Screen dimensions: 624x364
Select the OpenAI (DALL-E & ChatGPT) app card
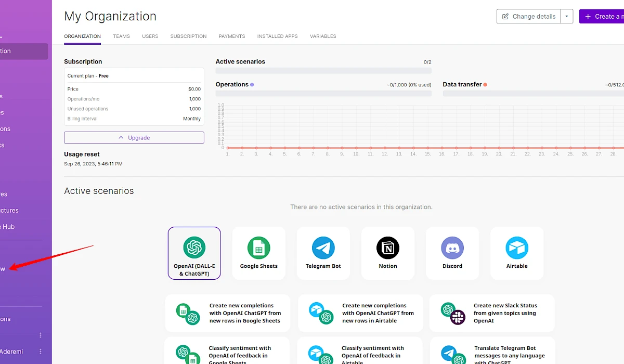(194, 253)
